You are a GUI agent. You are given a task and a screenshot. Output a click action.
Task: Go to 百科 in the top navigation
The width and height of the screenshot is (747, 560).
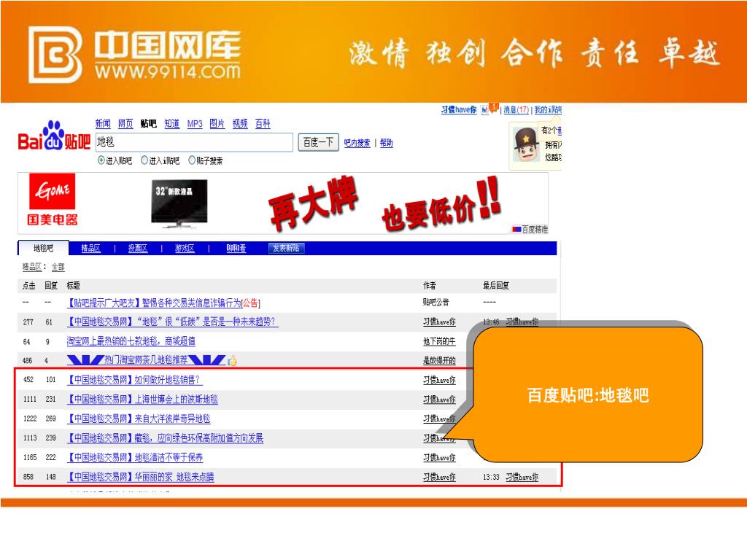(263, 124)
